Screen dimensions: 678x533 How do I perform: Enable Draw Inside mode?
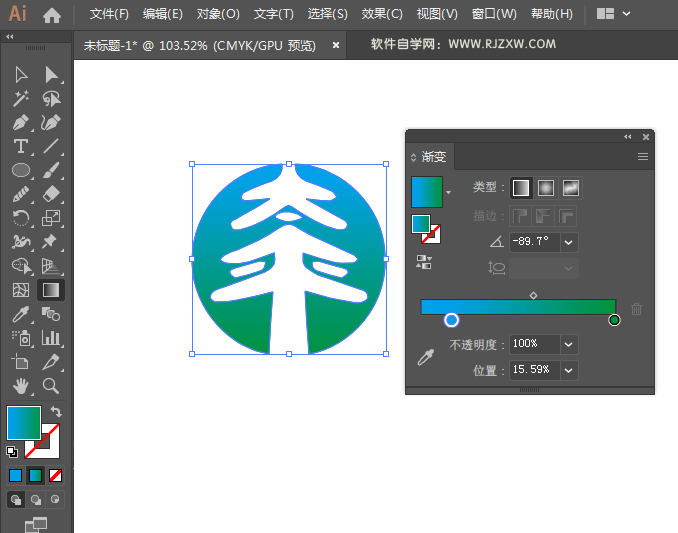pyautogui.click(x=55, y=499)
